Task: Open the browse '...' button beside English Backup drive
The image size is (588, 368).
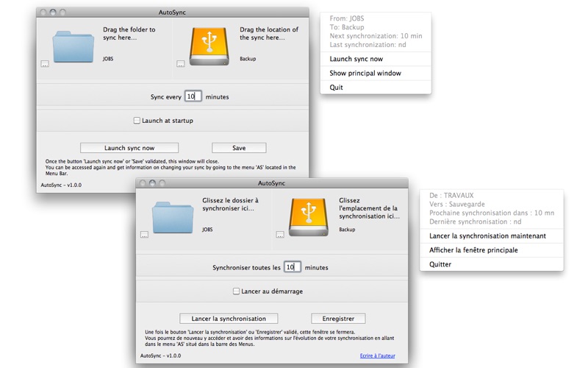Action: click(x=181, y=64)
